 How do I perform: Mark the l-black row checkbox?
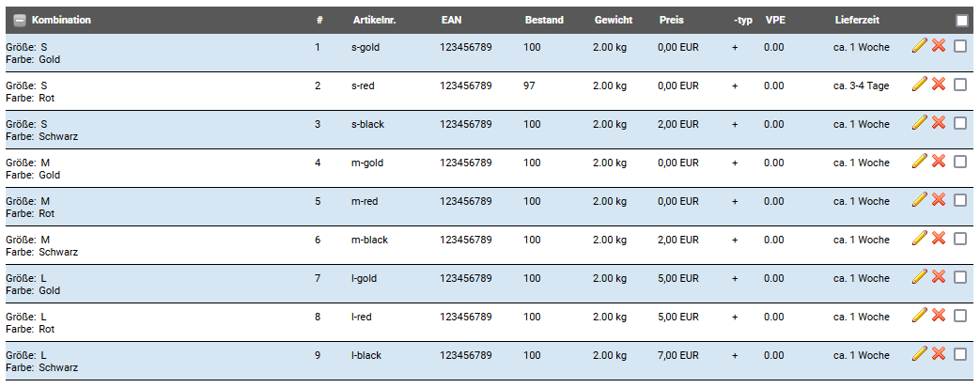pos(960,354)
